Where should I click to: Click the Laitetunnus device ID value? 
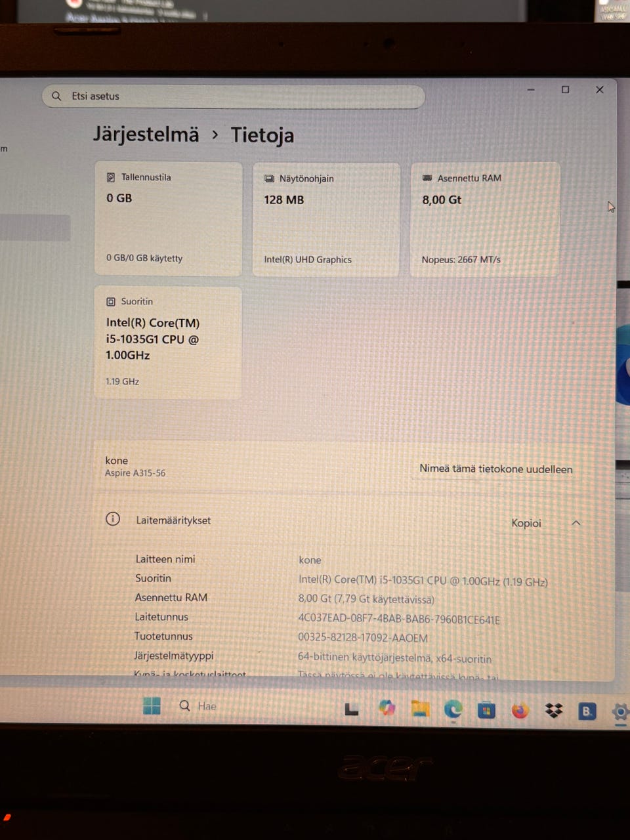(x=399, y=619)
